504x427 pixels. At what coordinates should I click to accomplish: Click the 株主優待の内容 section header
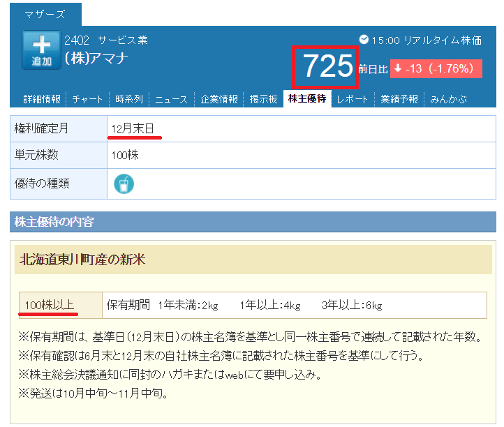coord(253,222)
